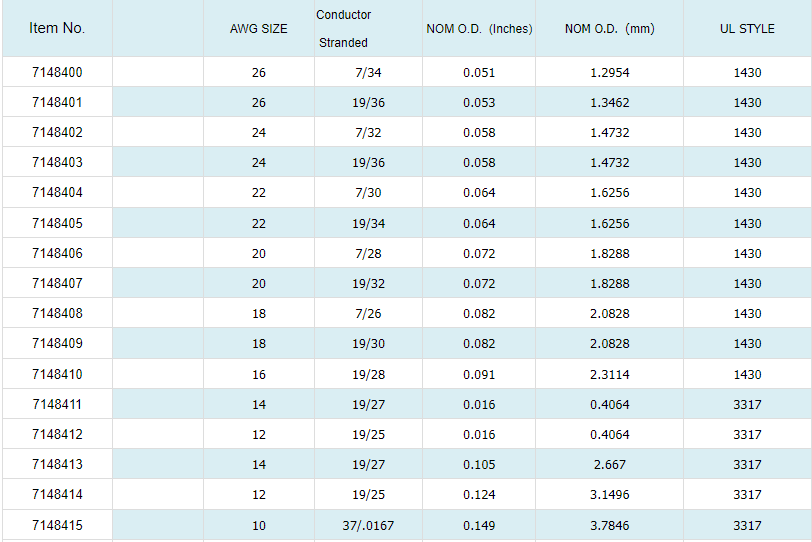Select item number 7148412

click(57, 435)
